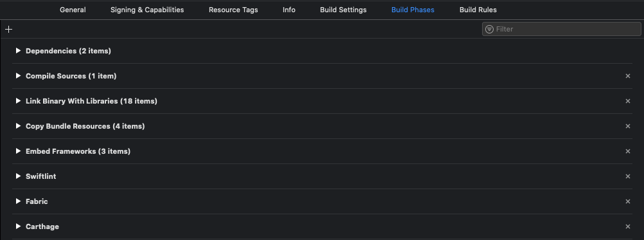Add a new build phase with plus icon
Viewport: 644px width, 240px height.
pyautogui.click(x=8, y=29)
